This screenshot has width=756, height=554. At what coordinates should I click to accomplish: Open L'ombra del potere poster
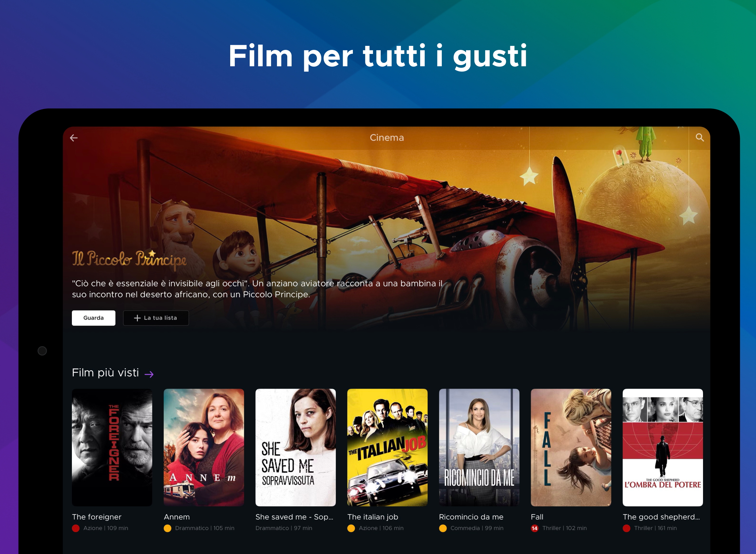[663, 447]
